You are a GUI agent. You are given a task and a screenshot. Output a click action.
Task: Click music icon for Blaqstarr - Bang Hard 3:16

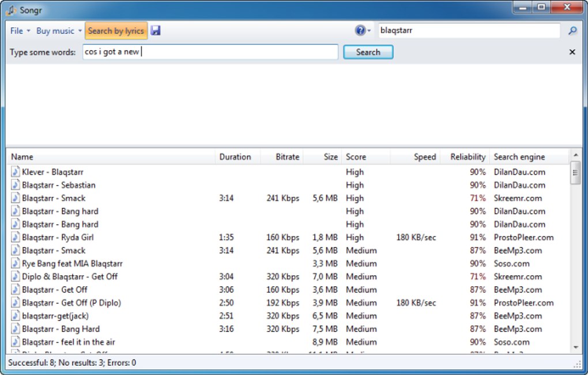tap(16, 329)
